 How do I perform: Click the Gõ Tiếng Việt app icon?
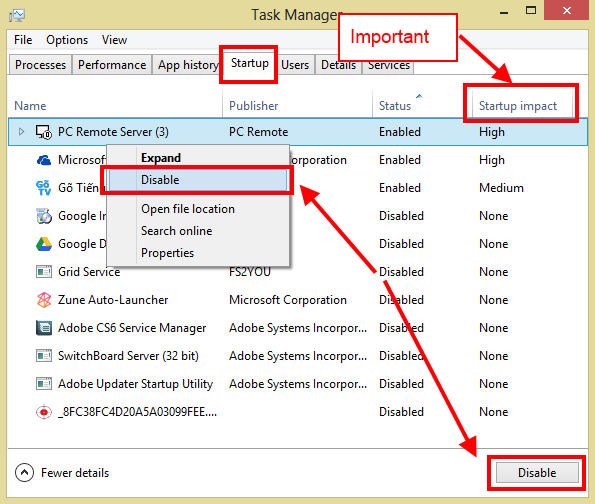pyautogui.click(x=44, y=188)
